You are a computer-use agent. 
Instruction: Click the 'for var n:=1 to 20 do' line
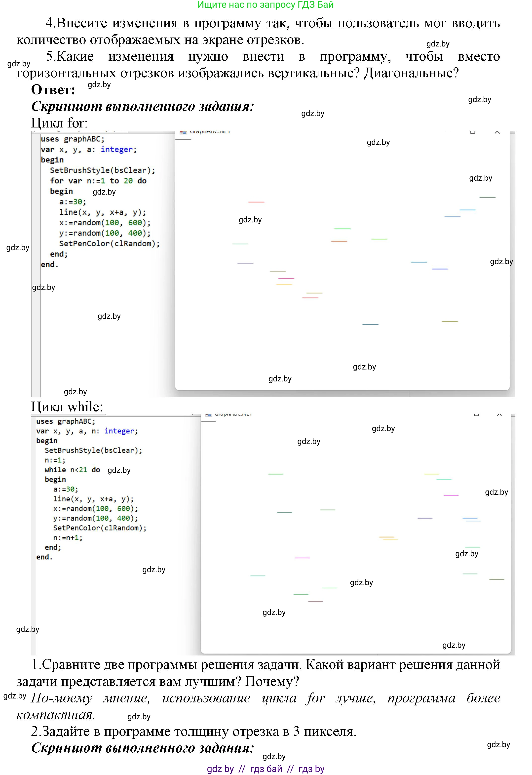coord(98,181)
